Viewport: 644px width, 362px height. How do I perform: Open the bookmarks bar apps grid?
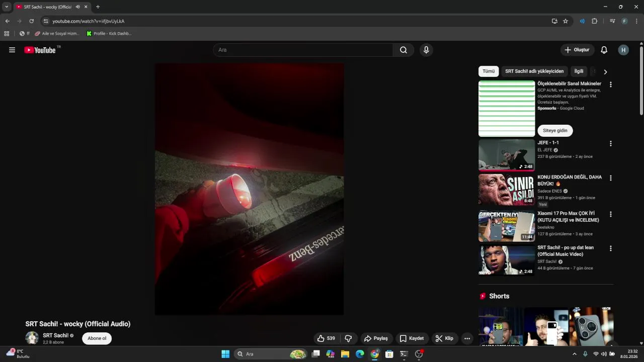click(7, 34)
